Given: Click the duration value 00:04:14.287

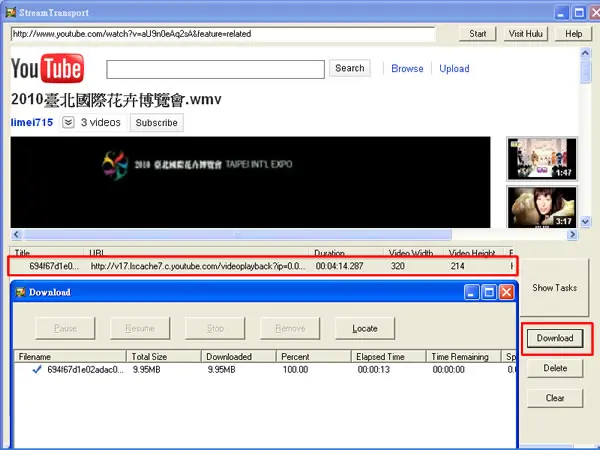Looking at the screenshot, I should point(339,266).
